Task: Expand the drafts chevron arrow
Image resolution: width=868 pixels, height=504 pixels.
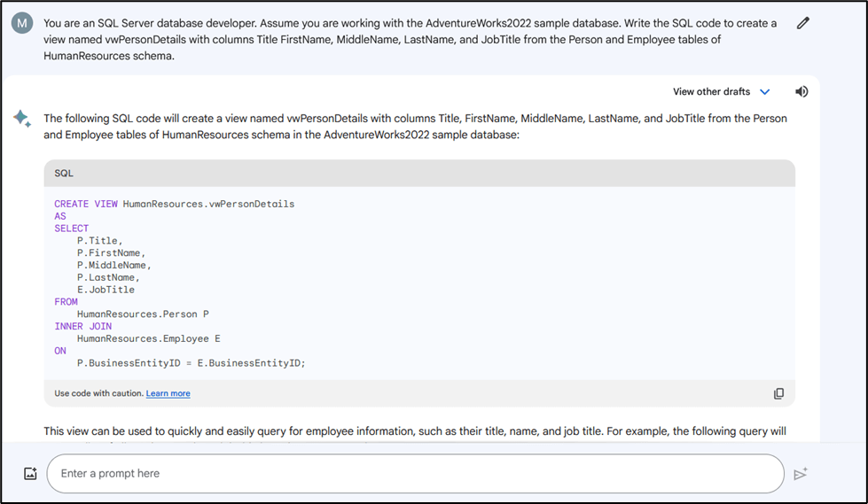Action: [765, 91]
